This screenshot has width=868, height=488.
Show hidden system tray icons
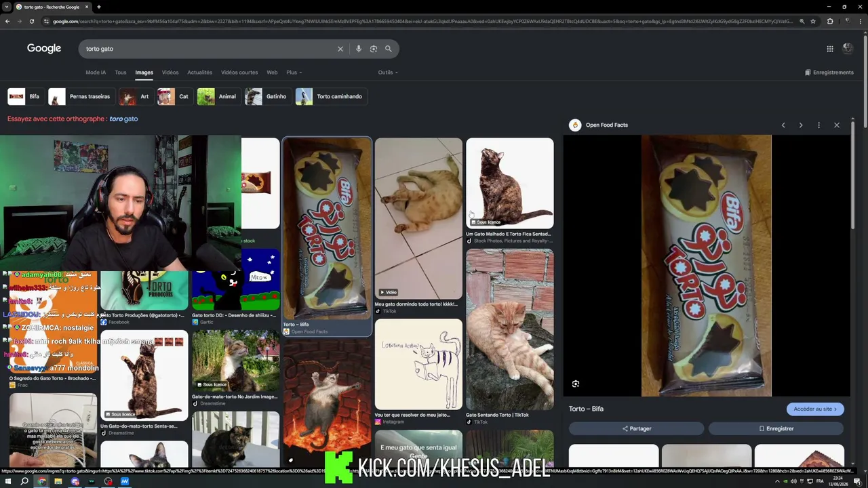point(777,482)
